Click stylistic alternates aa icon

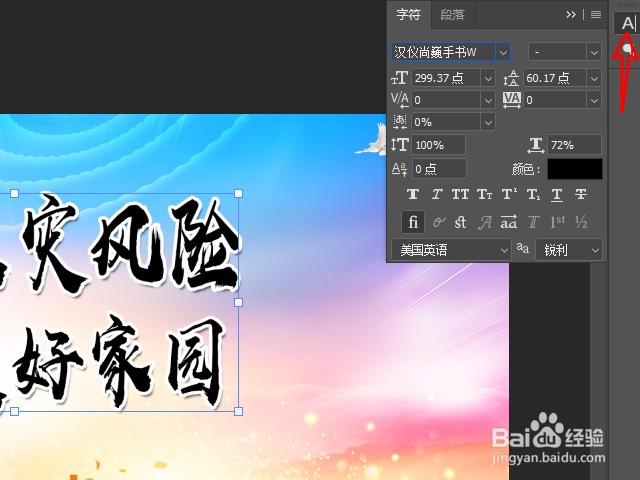tap(509, 222)
